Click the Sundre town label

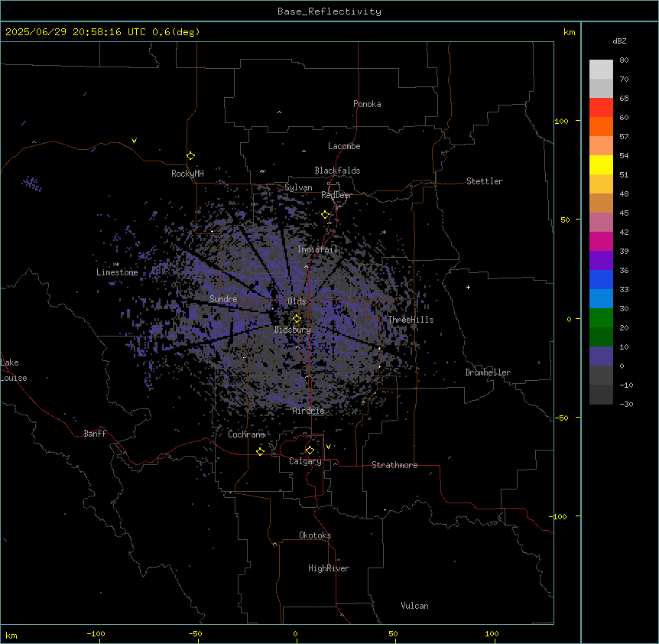coord(223,299)
